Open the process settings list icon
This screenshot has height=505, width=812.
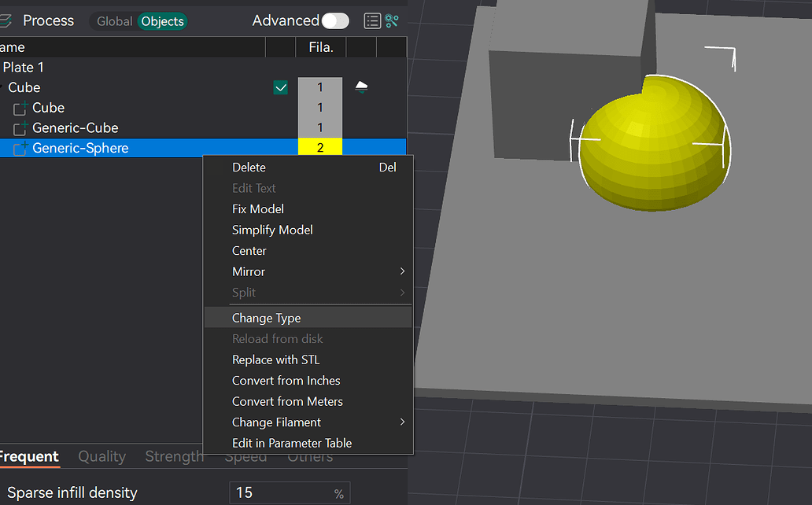372,20
